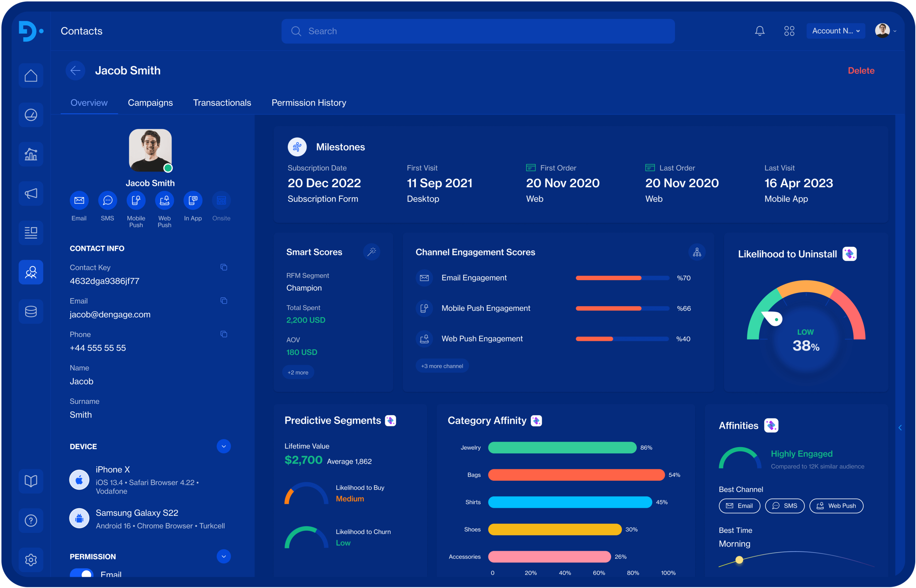Screen dimensions: 916x588
Task: Switch to the Campaigns tab
Action: pyautogui.click(x=150, y=103)
